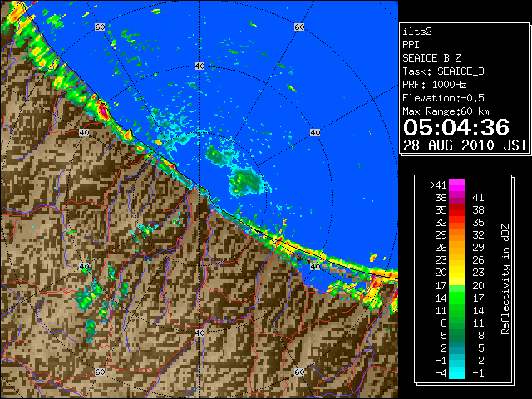Click the "ilts2" radar site label

coord(417,32)
